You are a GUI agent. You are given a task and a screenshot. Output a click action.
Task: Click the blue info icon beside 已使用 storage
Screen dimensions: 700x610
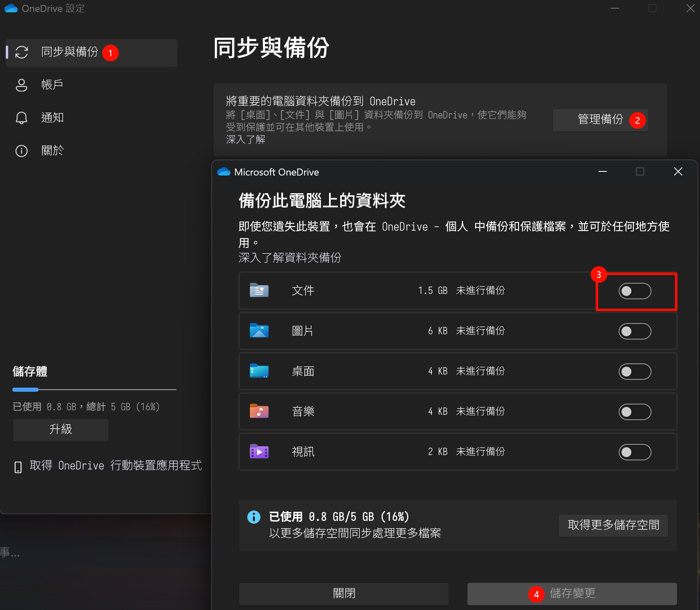[254, 517]
